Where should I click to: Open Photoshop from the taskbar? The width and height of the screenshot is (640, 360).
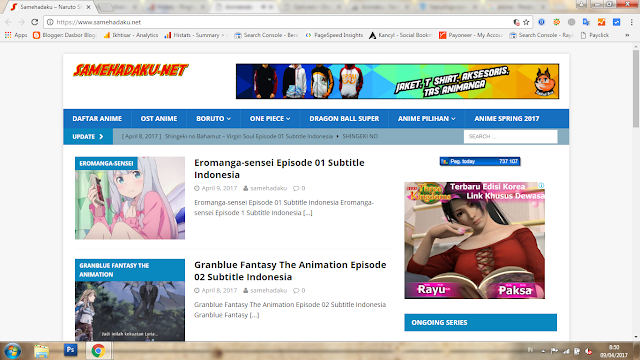coord(70,350)
